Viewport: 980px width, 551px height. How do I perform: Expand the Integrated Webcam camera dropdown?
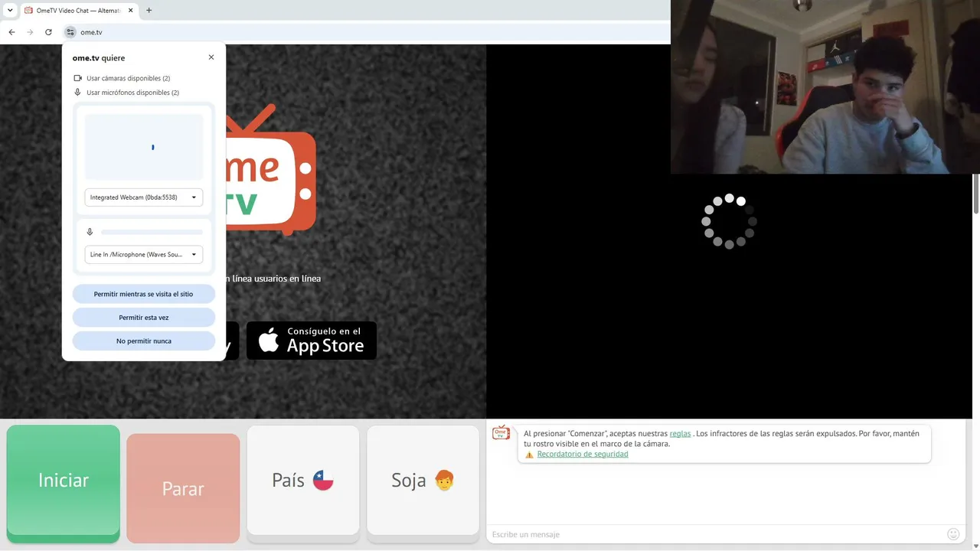[x=144, y=197]
